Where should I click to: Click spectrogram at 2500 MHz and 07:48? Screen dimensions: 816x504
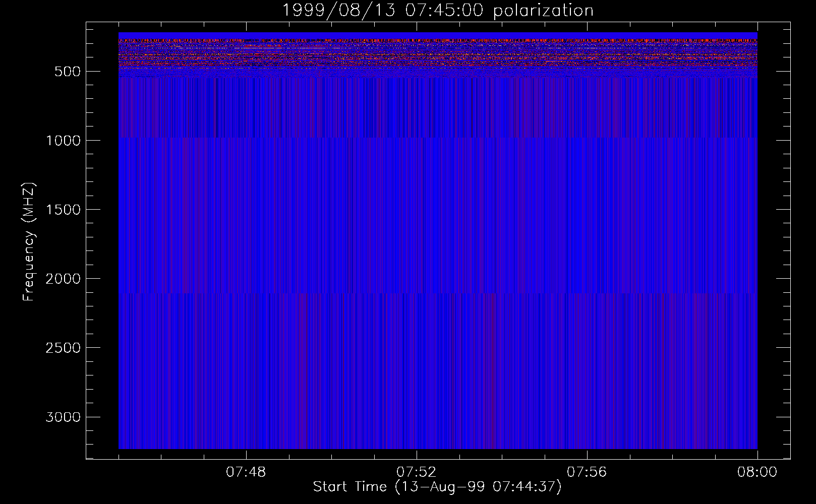(x=246, y=347)
